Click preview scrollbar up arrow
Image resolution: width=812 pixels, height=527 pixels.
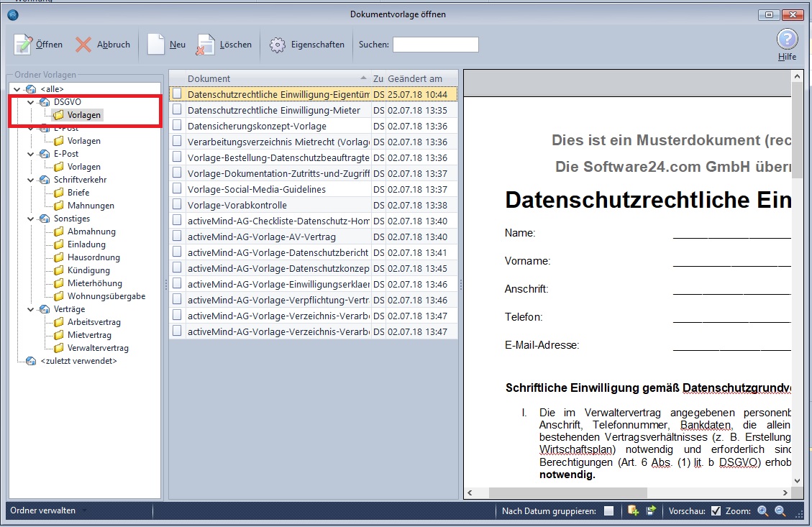(x=797, y=77)
